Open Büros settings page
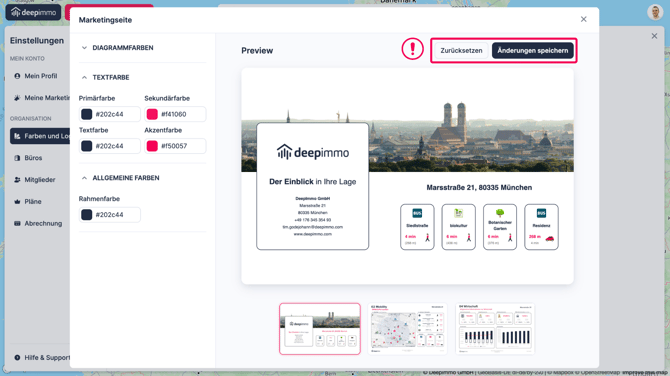This screenshot has height=376, width=670. coord(33,158)
